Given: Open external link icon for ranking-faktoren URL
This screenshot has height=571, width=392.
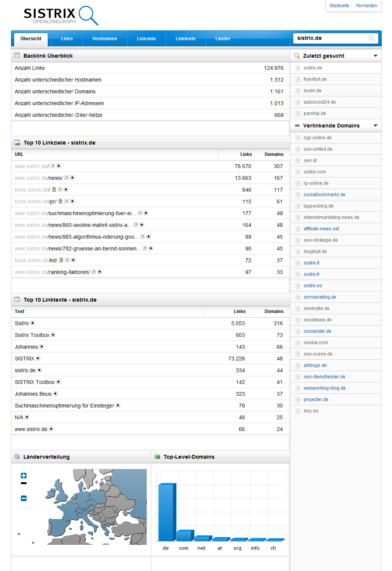Looking at the screenshot, I should point(94,272).
